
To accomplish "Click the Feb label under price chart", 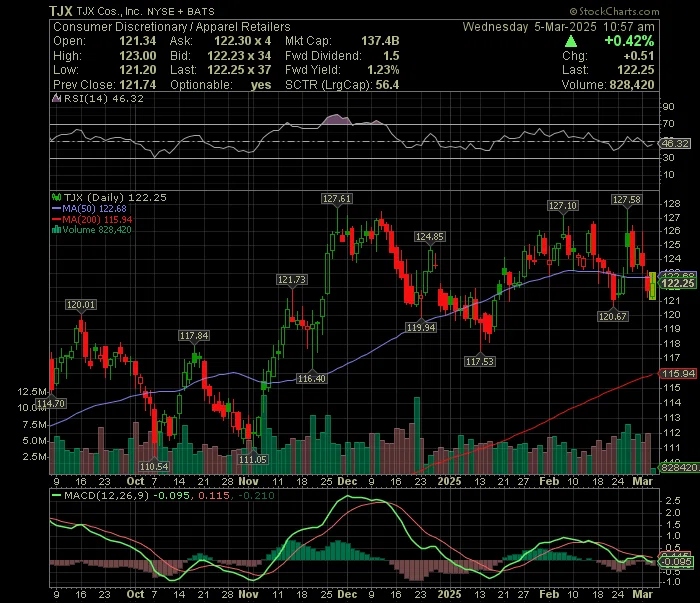I will point(549,482).
